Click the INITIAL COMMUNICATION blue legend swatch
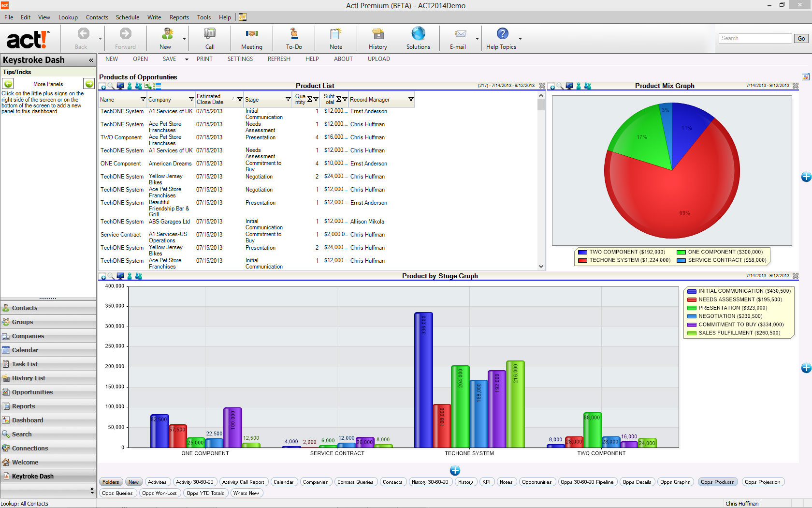Viewport: 812px width, 508px height. point(692,291)
